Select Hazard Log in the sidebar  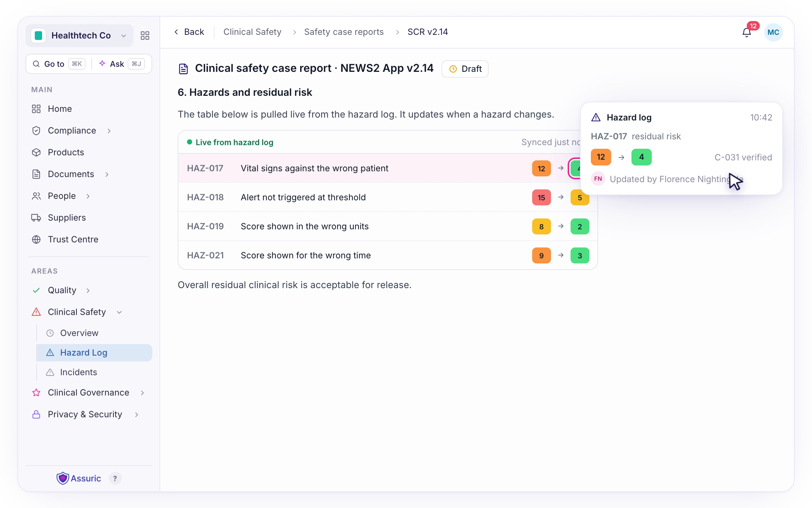pos(94,353)
